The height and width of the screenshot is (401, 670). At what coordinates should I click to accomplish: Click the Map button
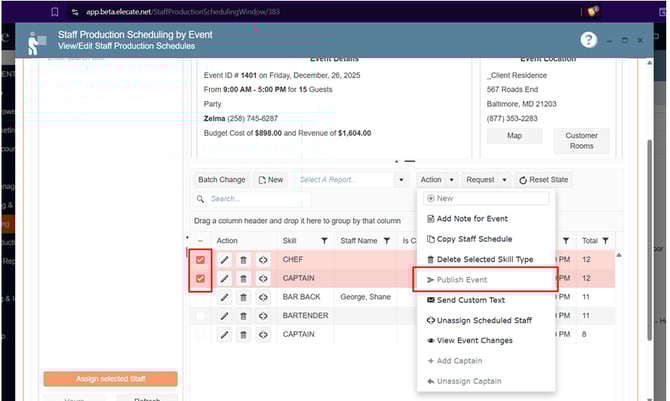(514, 135)
